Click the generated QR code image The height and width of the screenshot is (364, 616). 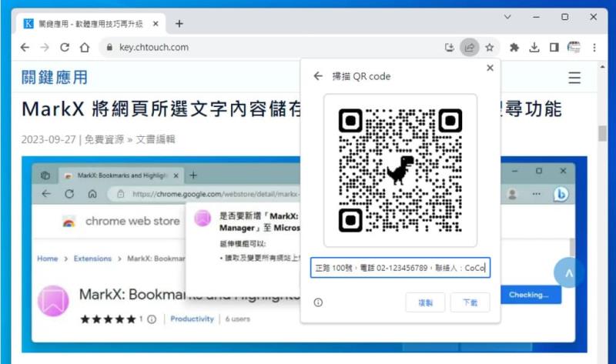tap(400, 170)
